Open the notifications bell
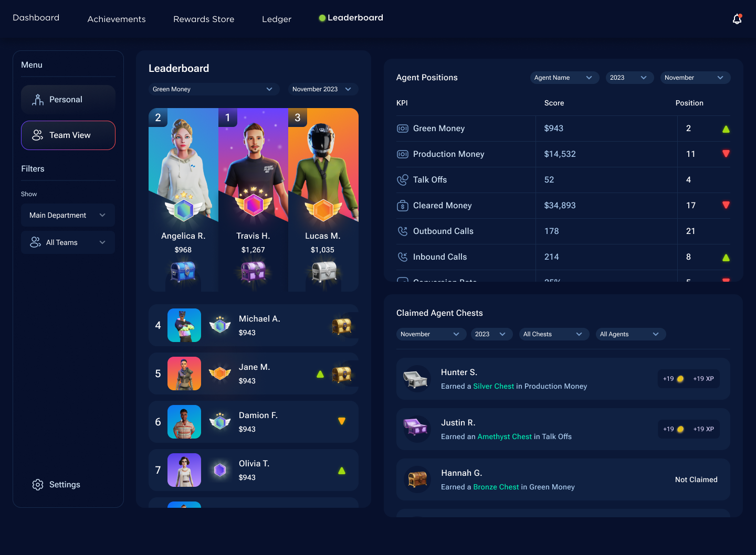 click(x=737, y=19)
